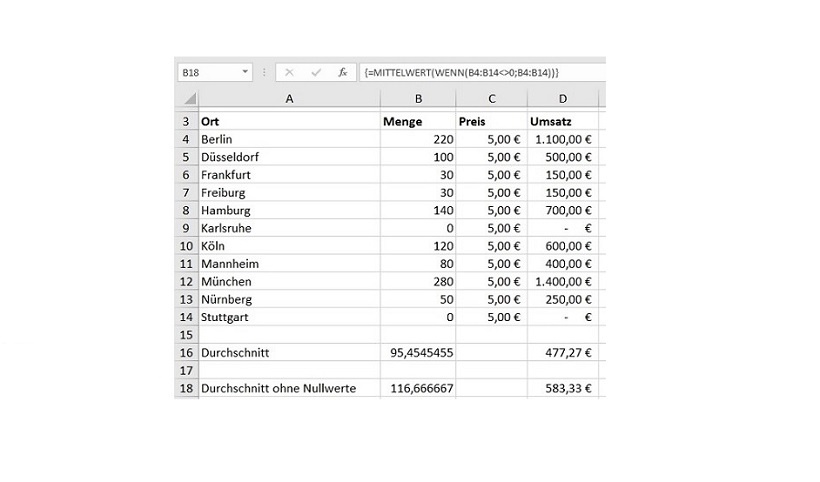Open the Name Box dropdown arrow
820x482 pixels.
click(245, 73)
